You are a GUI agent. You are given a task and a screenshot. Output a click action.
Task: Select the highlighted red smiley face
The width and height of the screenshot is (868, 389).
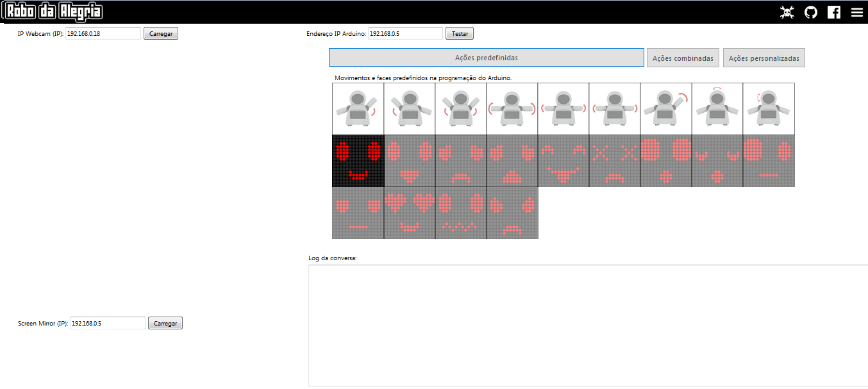358,161
